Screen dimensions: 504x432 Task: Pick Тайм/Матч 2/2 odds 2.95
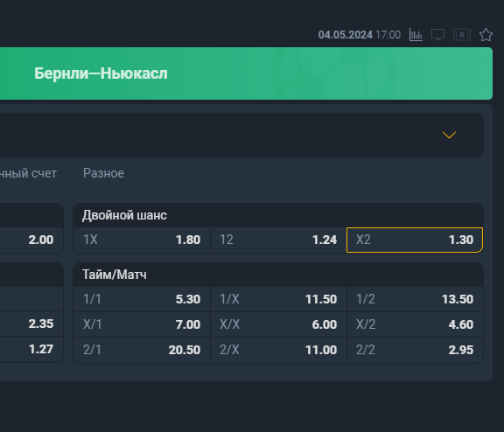coord(415,350)
